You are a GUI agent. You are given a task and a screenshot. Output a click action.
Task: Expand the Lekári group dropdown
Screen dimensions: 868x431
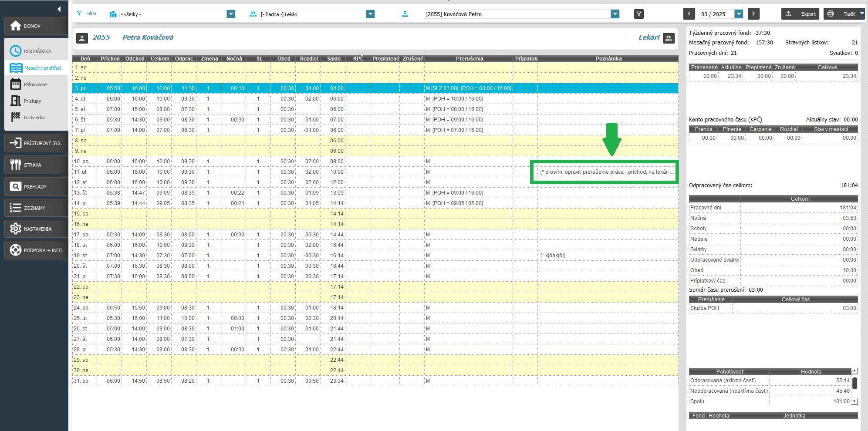tap(370, 14)
